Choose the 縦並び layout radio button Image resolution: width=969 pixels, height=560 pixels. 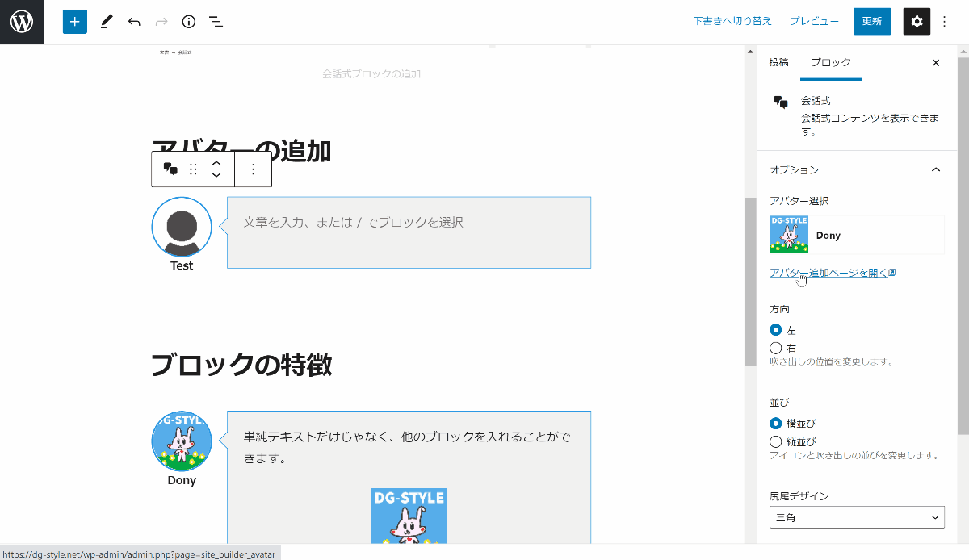(x=776, y=441)
